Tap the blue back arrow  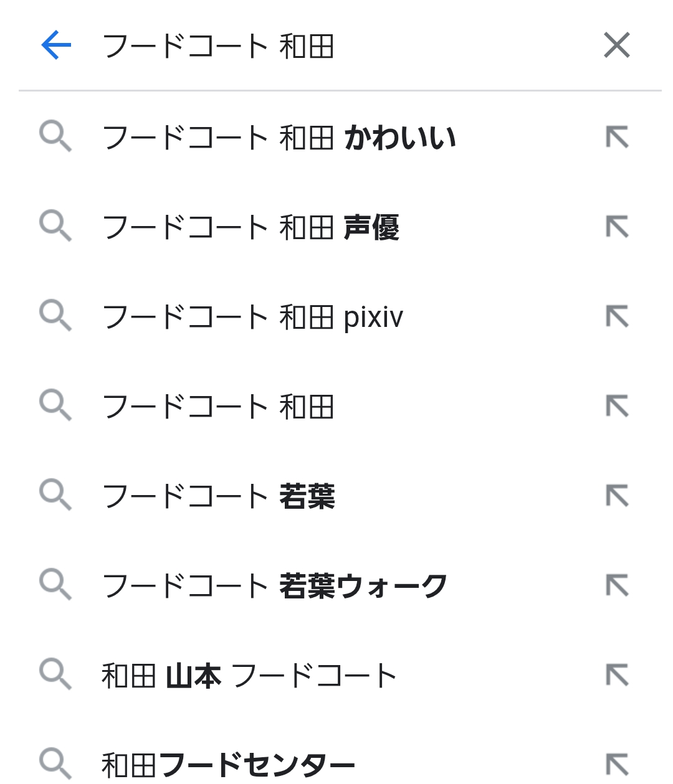56,45
